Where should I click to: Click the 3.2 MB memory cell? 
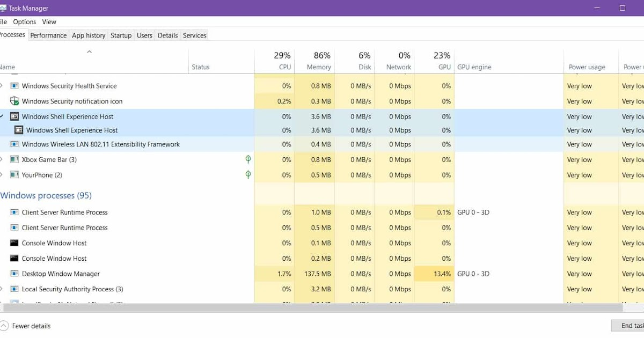[314, 289]
